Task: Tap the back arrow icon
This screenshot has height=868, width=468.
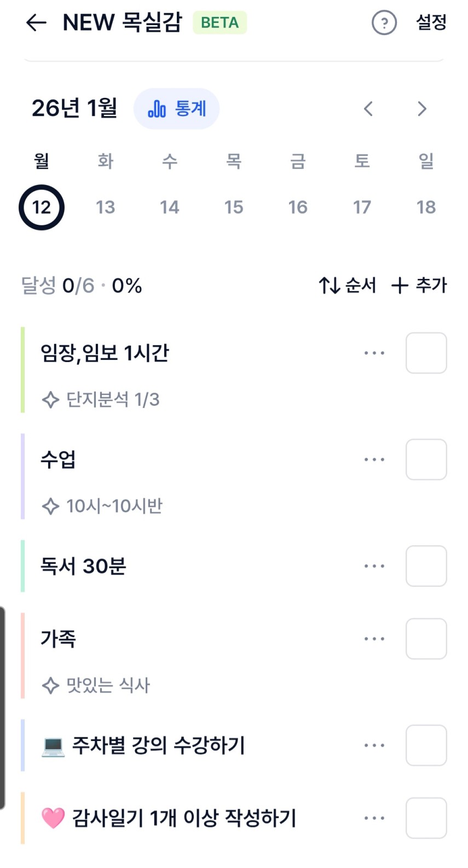Action: click(x=36, y=23)
